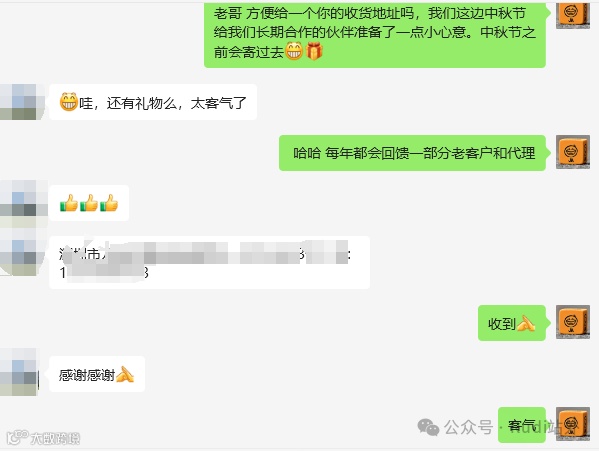Click the 老哥 方便给一个 message bubble

tap(375, 34)
